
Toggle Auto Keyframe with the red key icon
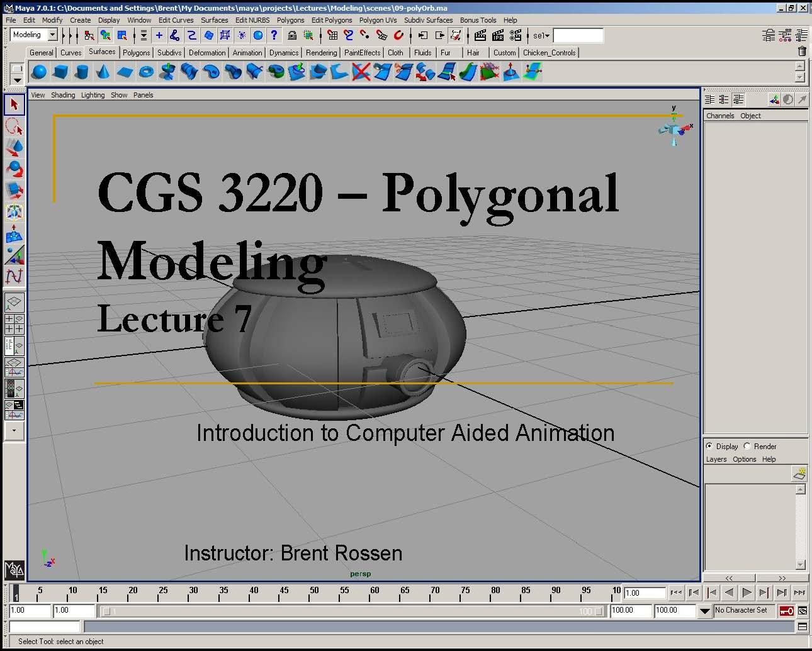pos(787,611)
